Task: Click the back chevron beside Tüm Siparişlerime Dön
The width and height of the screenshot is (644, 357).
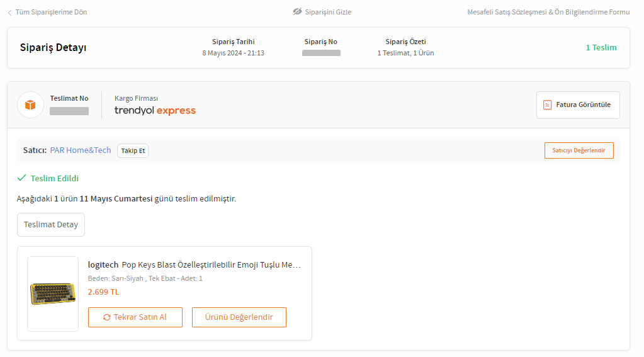Action: pyautogui.click(x=9, y=13)
